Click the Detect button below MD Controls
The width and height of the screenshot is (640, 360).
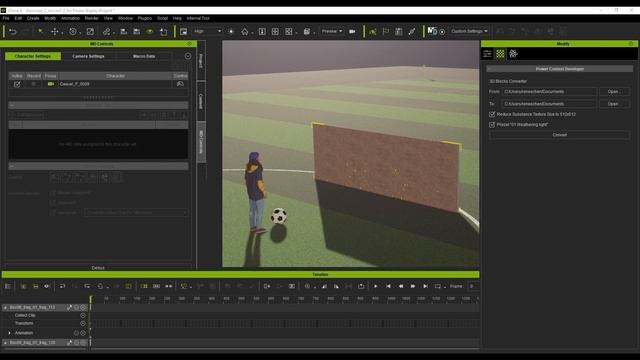[x=98, y=268]
